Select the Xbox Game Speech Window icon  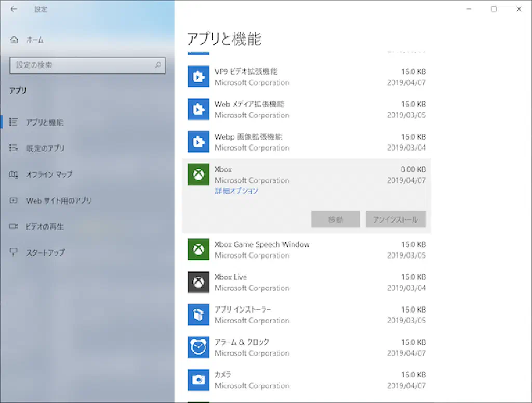click(x=198, y=250)
